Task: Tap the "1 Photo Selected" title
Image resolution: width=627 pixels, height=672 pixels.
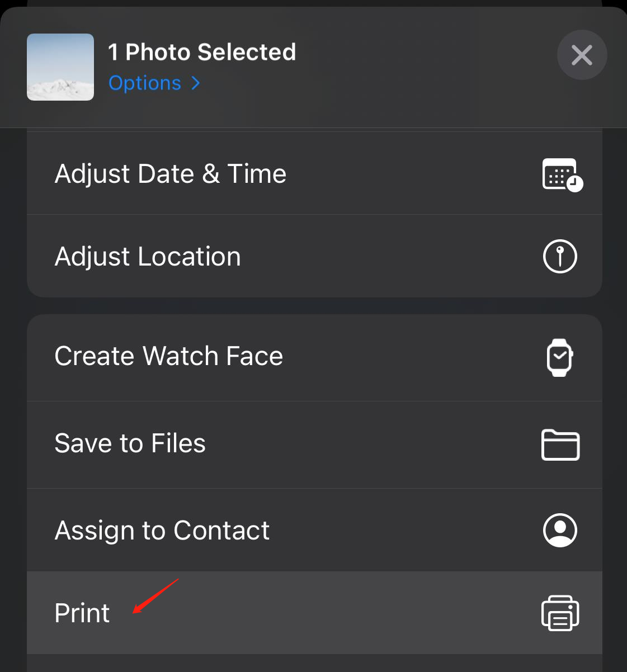Action: pos(202,52)
